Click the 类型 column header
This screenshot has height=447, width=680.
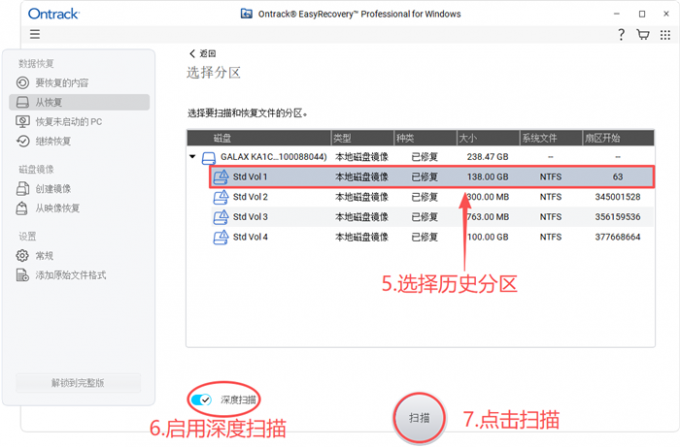pyautogui.click(x=363, y=138)
